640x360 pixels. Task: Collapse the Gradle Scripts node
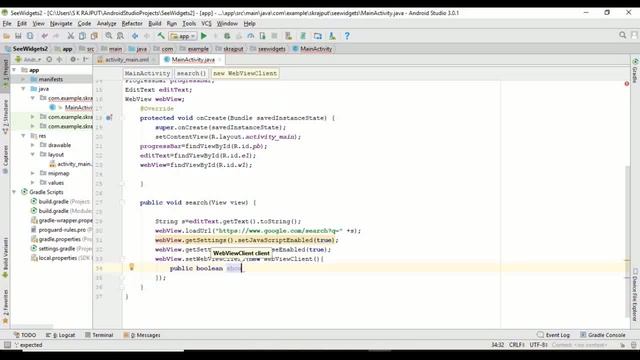(14, 192)
